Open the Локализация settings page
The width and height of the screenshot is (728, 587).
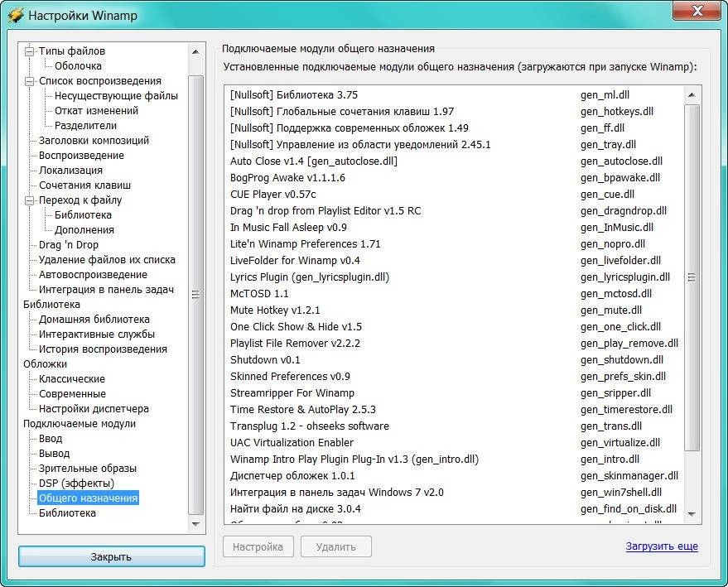(x=70, y=170)
